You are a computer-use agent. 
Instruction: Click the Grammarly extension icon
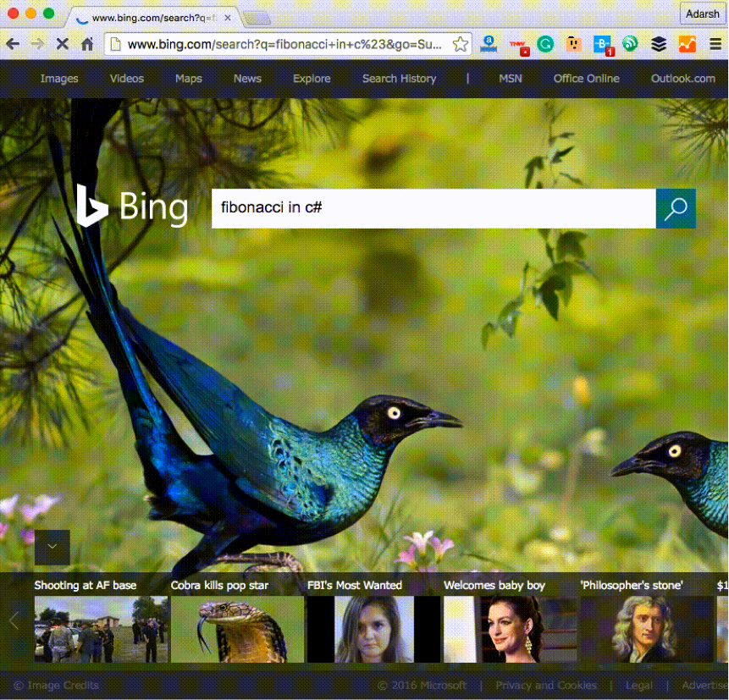[x=545, y=44]
